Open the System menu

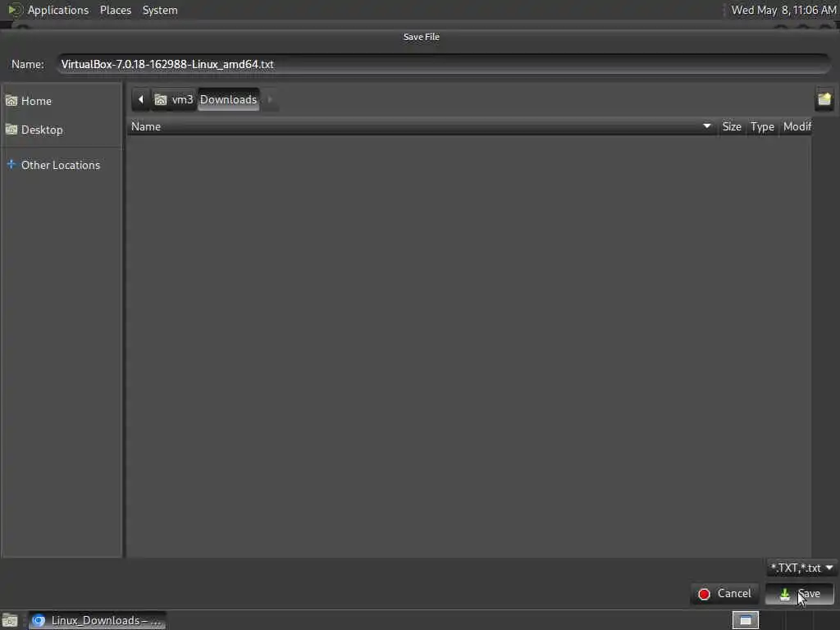click(x=160, y=10)
